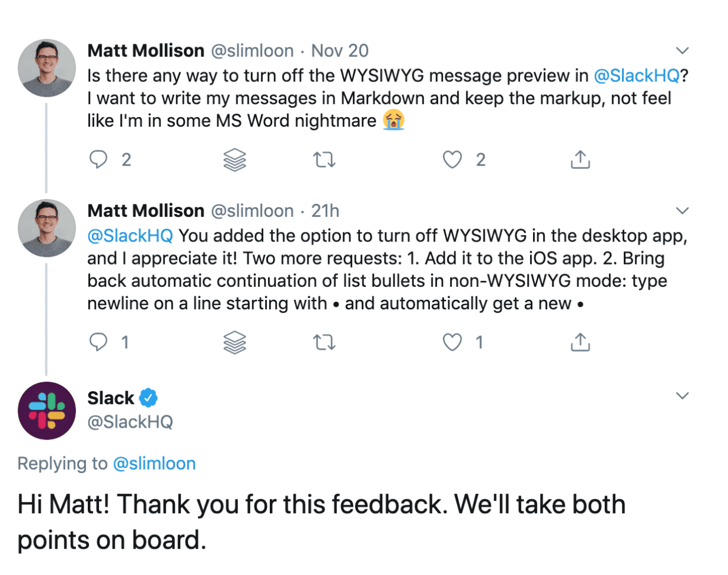
Task: Open Slack's tweet options menu
Action: [682, 395]
